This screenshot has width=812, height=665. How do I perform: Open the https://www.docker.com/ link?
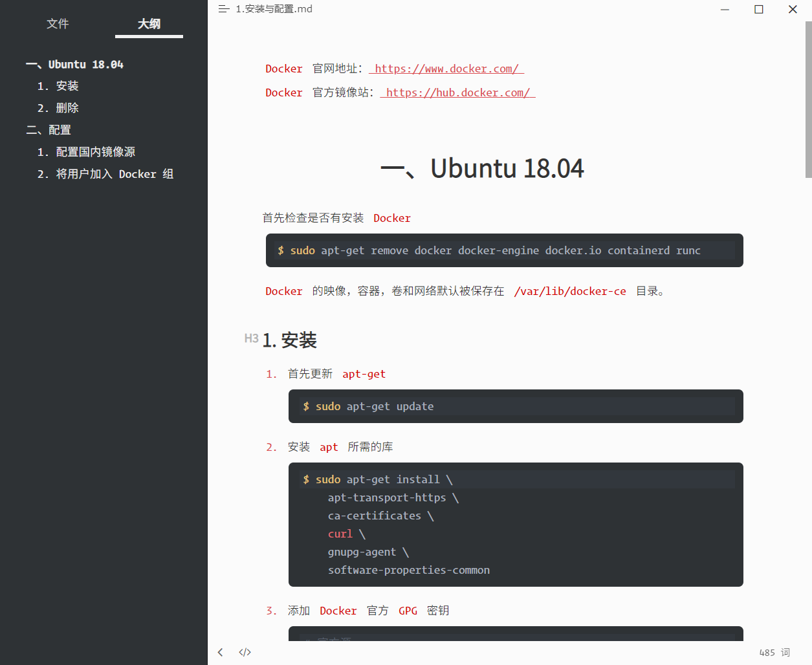click(x=446, y=69)
